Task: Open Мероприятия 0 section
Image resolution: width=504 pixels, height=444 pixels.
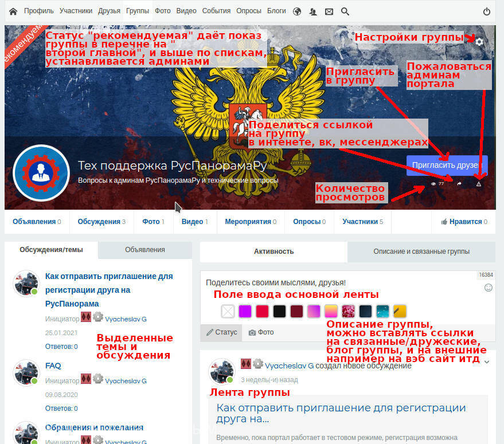Action: pos(251,222)
